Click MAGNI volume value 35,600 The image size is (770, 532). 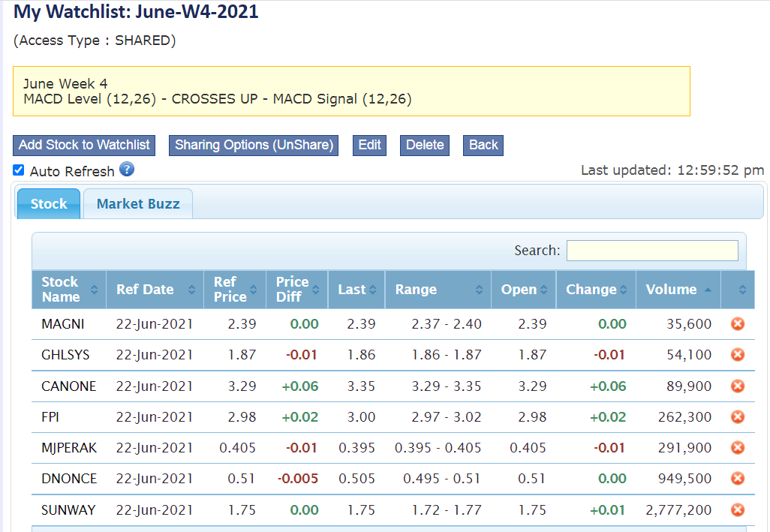(x=689, y=324)
